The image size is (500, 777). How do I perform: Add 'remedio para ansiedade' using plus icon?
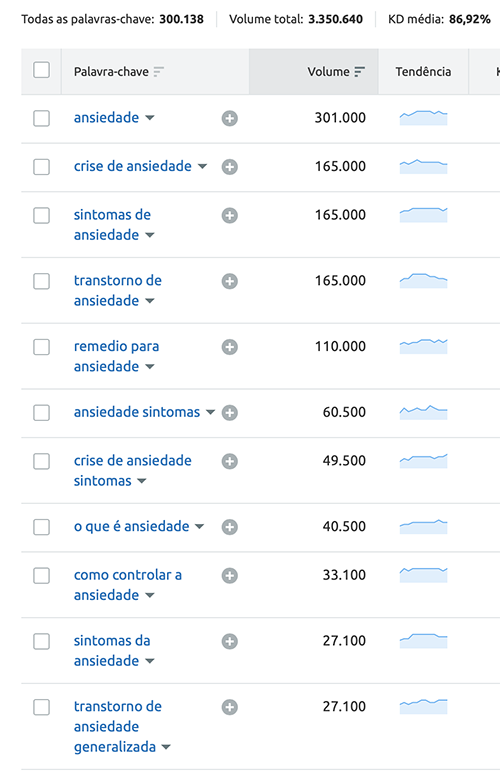coord(229,347)
